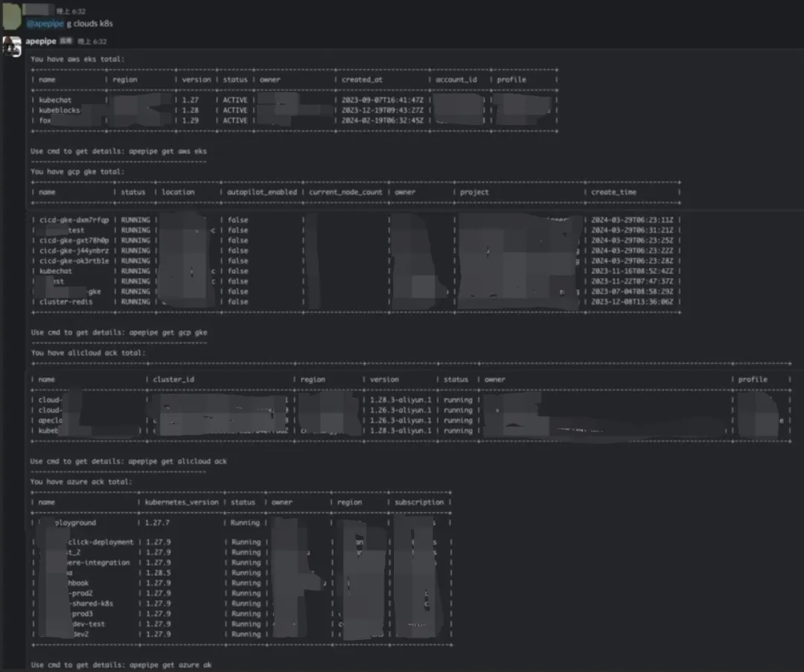Select the kubeblocks cluster name
This screenshot has width=804, height=672.
point(59,110)
